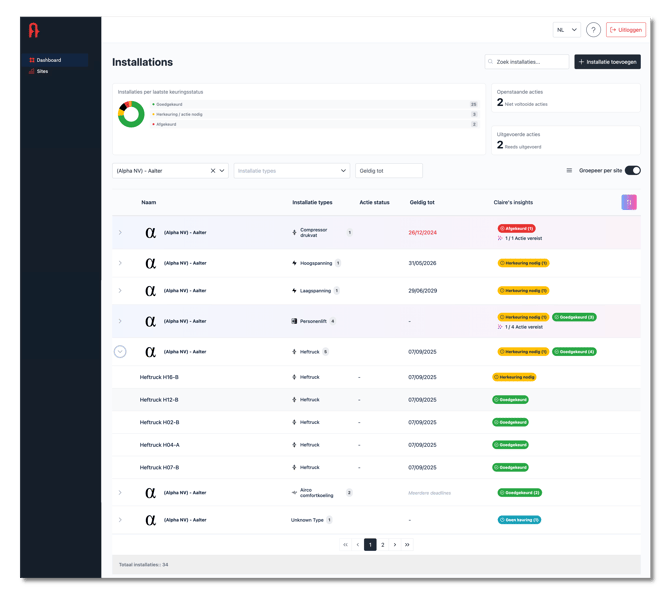
Task: Expand the Airco comfortkoeling group row
Action: point(120,492)
